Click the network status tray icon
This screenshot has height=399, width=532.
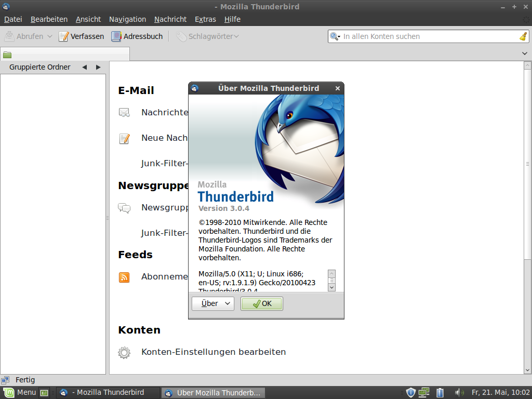click(424, 392)
